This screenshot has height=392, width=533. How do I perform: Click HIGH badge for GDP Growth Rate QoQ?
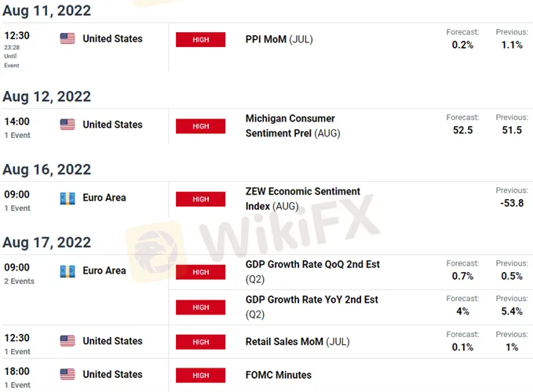(200, 272)
